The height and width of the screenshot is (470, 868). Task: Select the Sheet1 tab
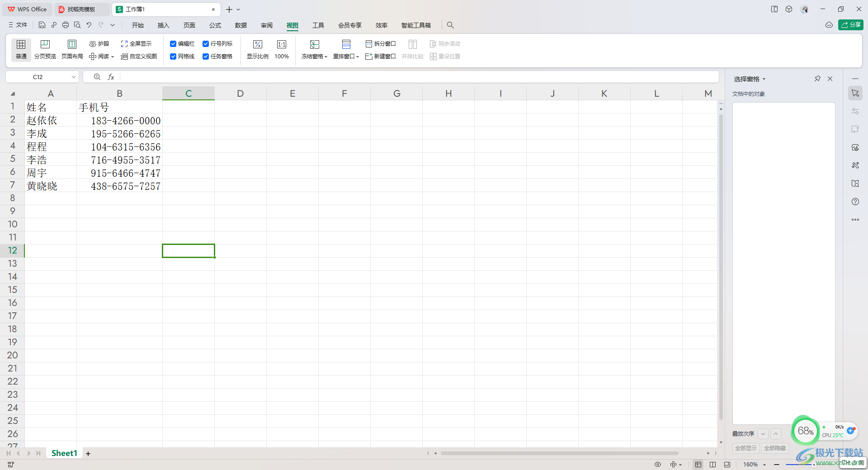[64, 453]
